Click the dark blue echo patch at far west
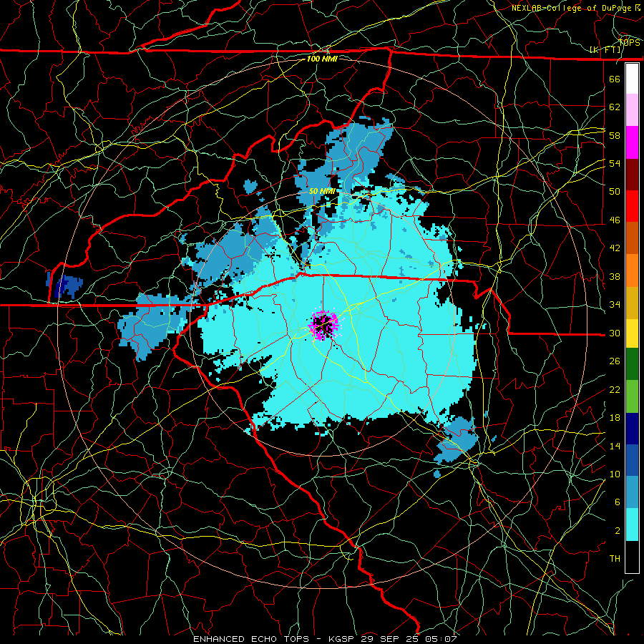644x644 pixels. click(x=64, y=286)
